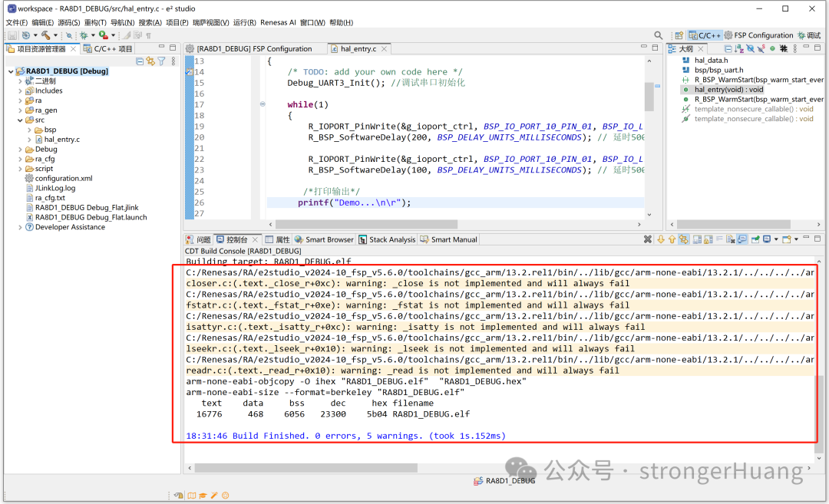Select C/C++ perspective button
Viewport: 829px width, 504px height.
point(704,35)
